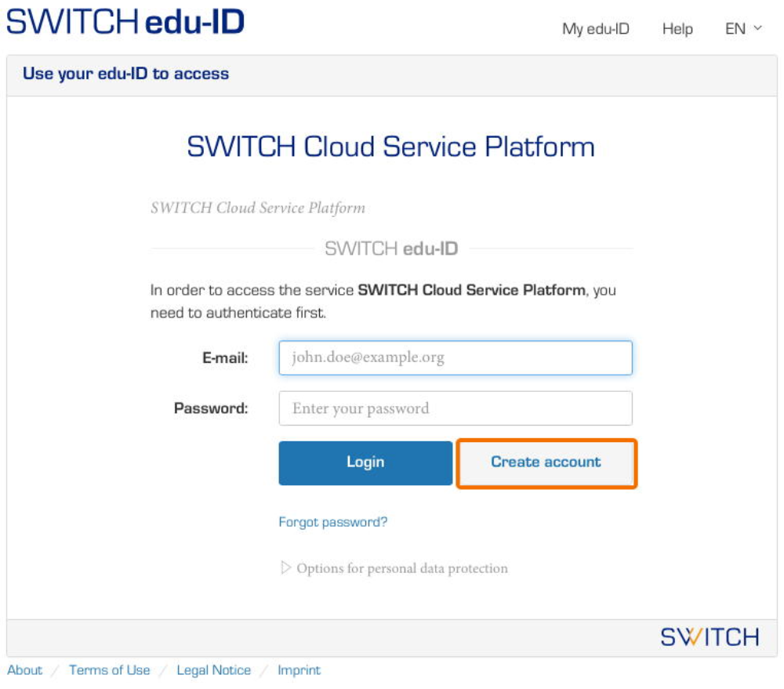Image resolution: width=784 pixels, height=689 pixels.
Task: Click the 'Use your edu-ID to access' header
Action: tap(126, 74)
